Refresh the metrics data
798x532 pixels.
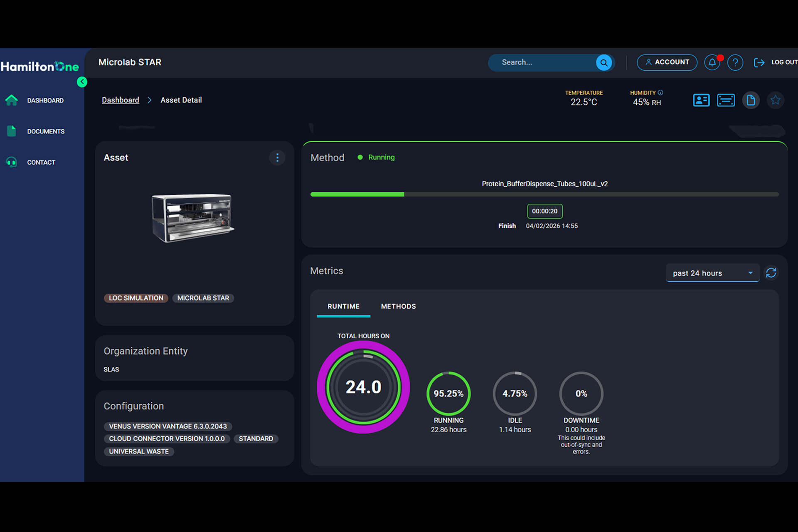point(771,273)
